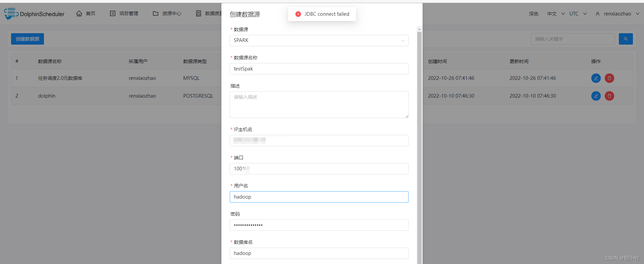
Task: Click the resource center folder icon
Action: (156, 13)
